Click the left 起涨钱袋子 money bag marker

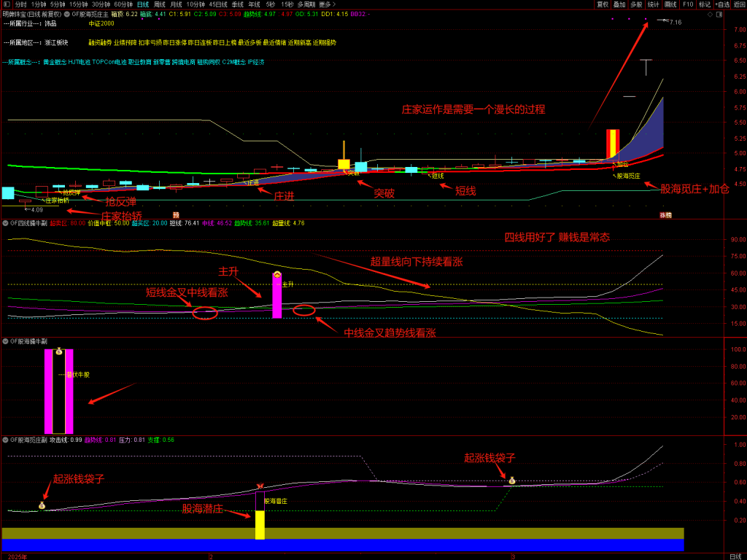(x=42, y=505)
